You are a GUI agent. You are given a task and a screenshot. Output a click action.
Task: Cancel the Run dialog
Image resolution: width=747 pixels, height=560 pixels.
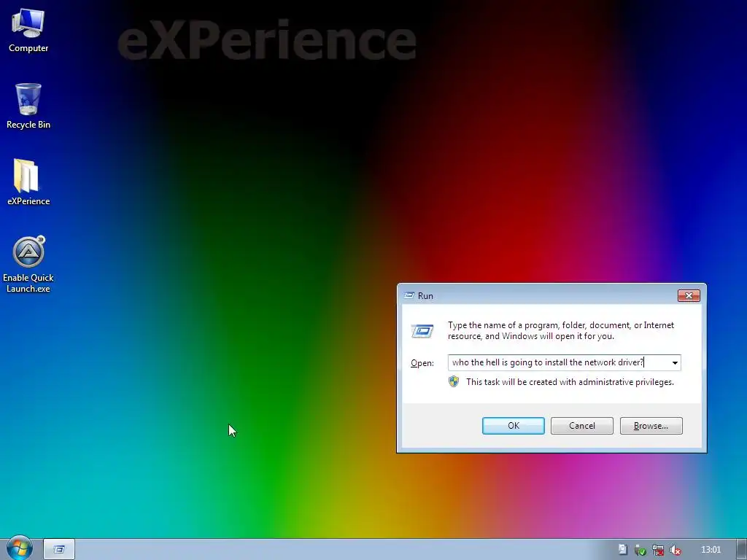click(581, 426)
